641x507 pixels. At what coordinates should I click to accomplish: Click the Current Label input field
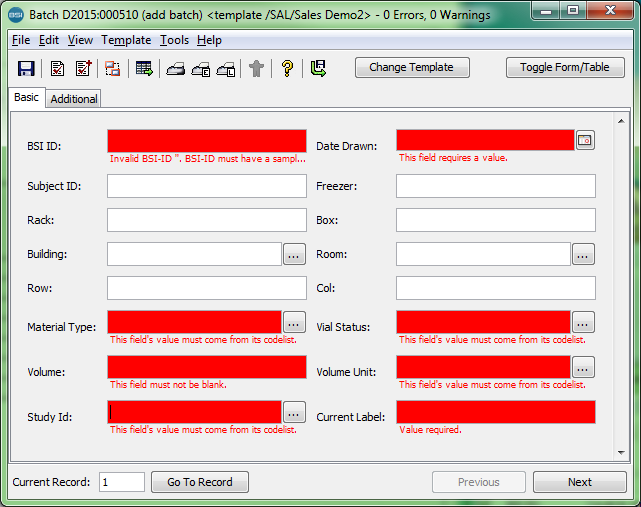coord(495,412)
